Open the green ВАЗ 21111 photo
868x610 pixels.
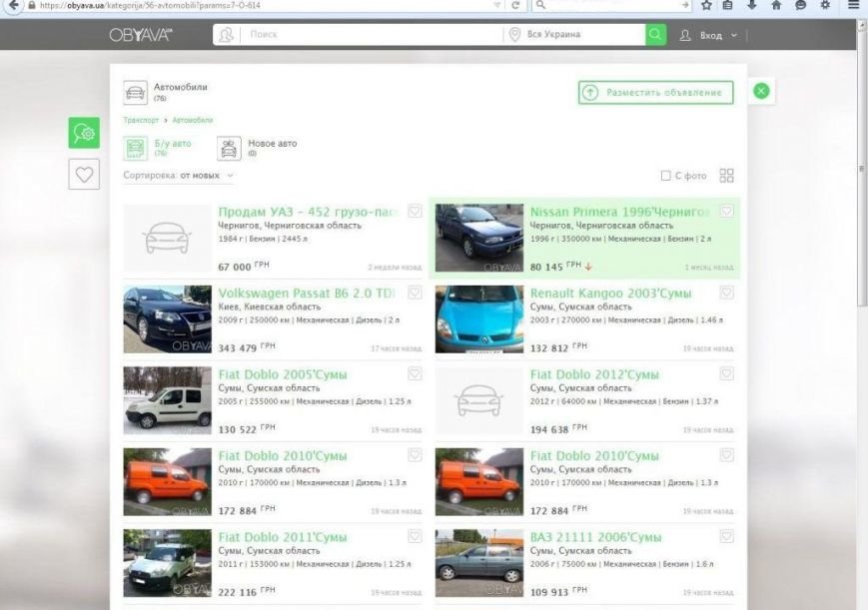(x=478, y=563)
